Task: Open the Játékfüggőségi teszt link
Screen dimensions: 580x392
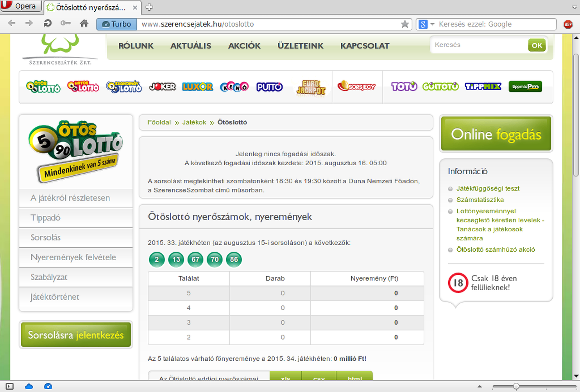Action: (488, 188)
